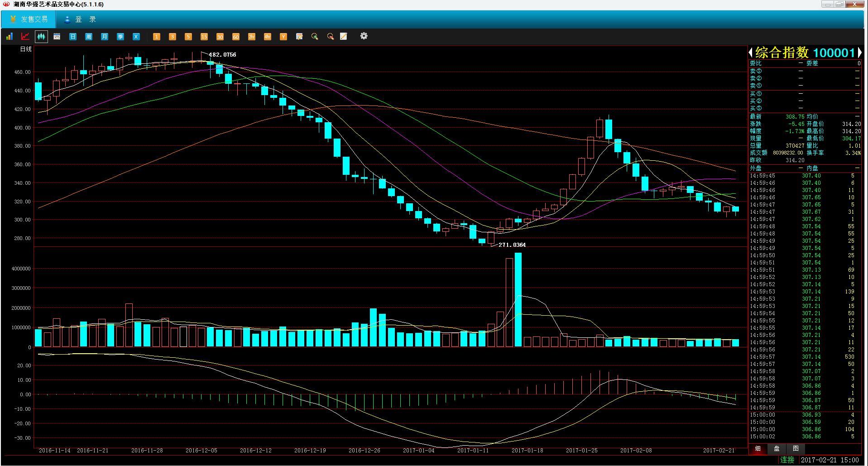This screenshot has height=466, width=868.
Task: Click the 连接 connection status
Action: point(787,460)
